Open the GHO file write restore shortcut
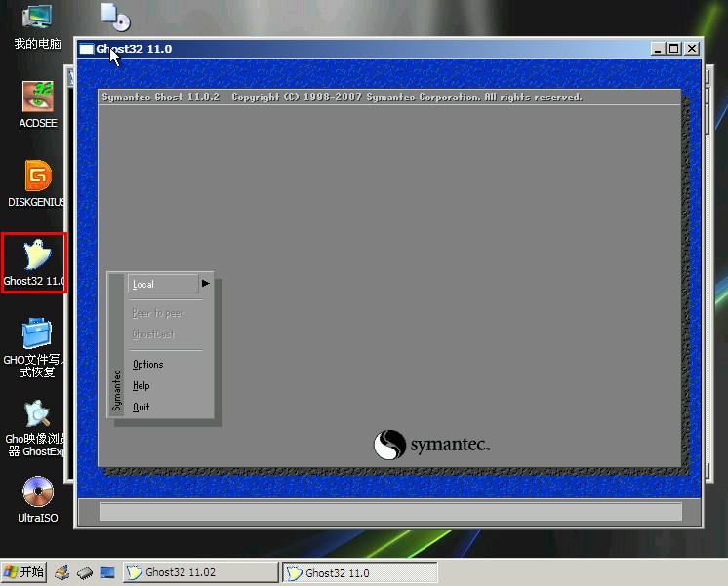 point(34,347)
